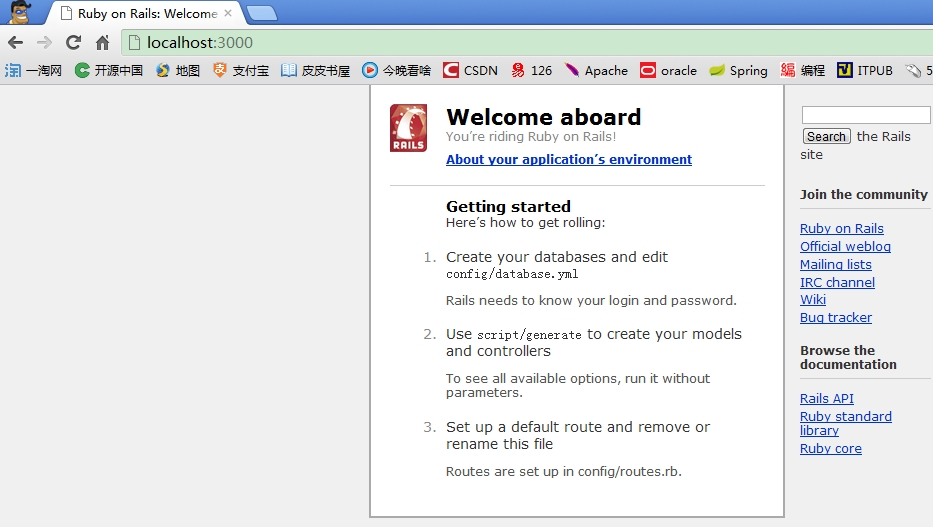Open the Ruby on Rails community link
Viewport: 933px width, 527px height.
(x=841, y=228)
